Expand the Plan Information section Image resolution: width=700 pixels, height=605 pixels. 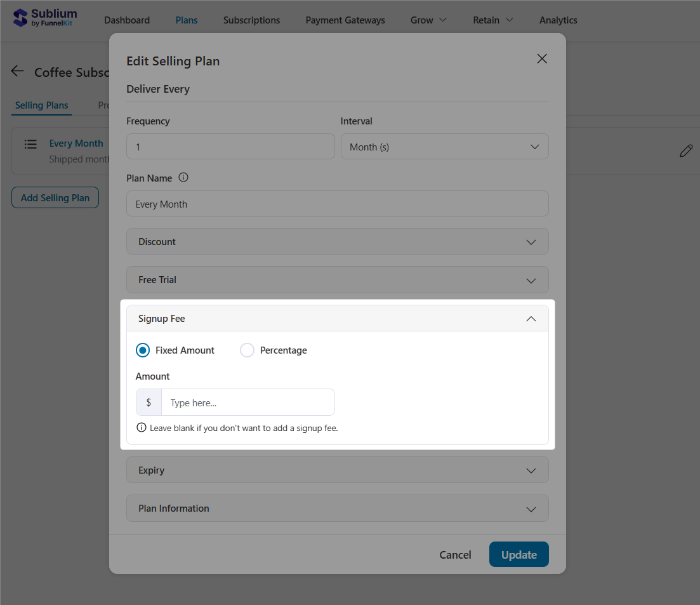click(x=337, y=508)
